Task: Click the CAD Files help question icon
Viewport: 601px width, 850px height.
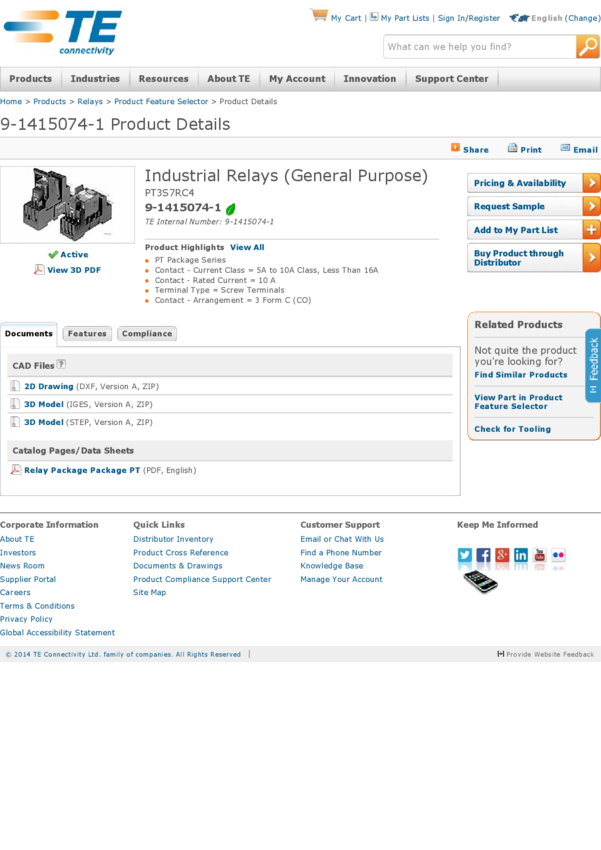Action: pyautogui.click(x=61, y=364)
